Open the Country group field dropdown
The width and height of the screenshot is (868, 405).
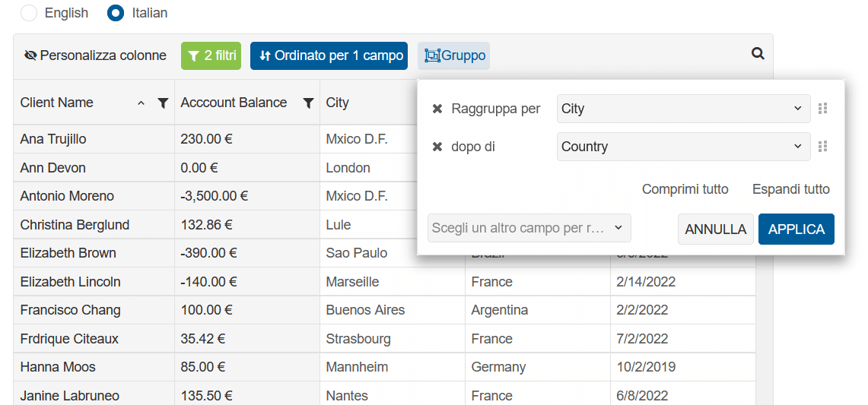pos(683,147)
